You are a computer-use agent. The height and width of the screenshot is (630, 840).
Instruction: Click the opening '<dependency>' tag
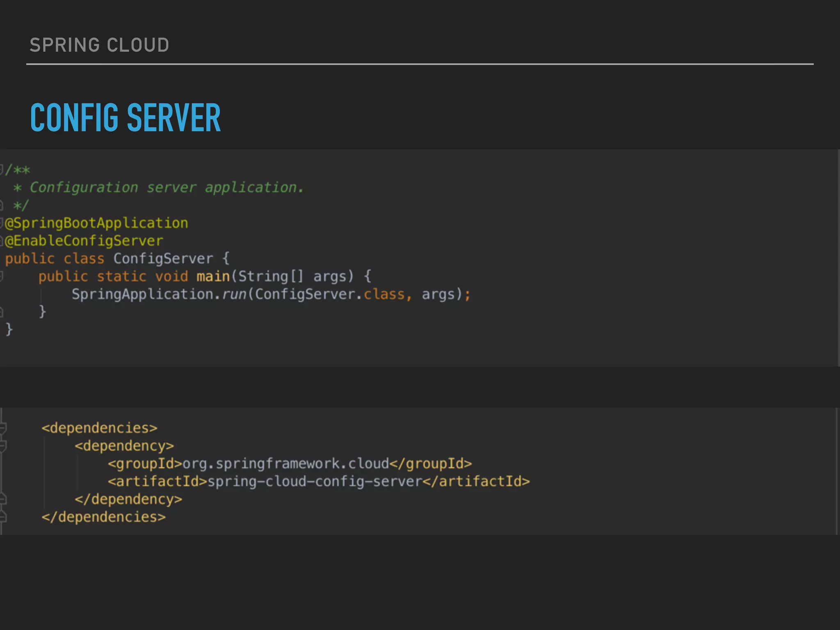[124, 446]
